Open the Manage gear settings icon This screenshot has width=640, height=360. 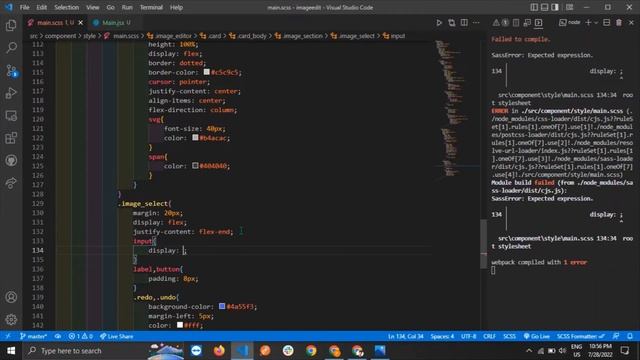click(x=11, y=319)
